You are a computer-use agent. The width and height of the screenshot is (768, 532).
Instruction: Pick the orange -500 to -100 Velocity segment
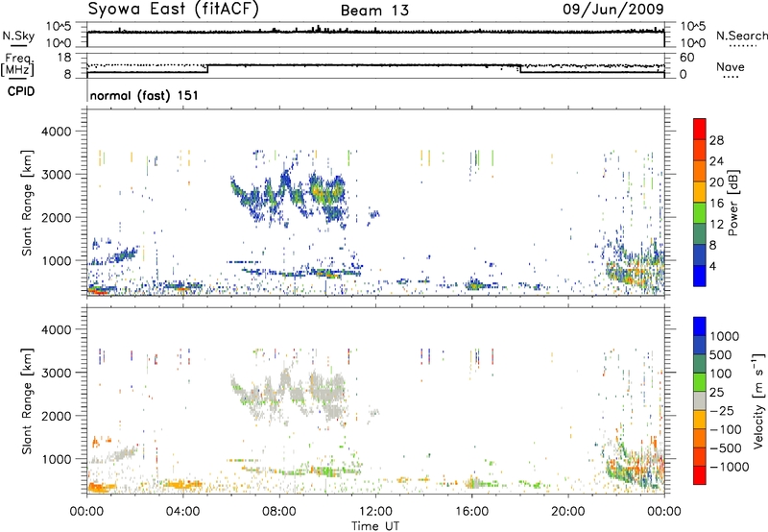coord(700,439)
